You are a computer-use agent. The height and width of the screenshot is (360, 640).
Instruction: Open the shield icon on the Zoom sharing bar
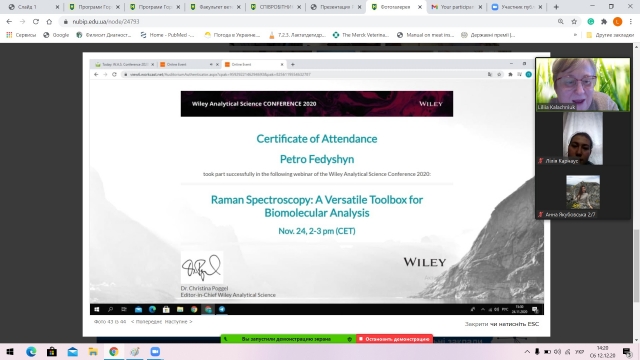tap(349, 339)
